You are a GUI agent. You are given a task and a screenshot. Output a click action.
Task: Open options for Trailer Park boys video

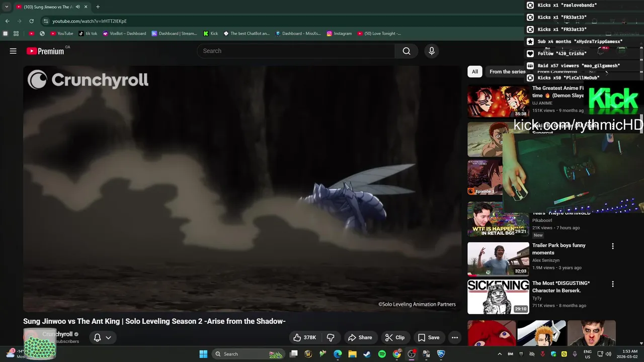click(x=612, y=246)
